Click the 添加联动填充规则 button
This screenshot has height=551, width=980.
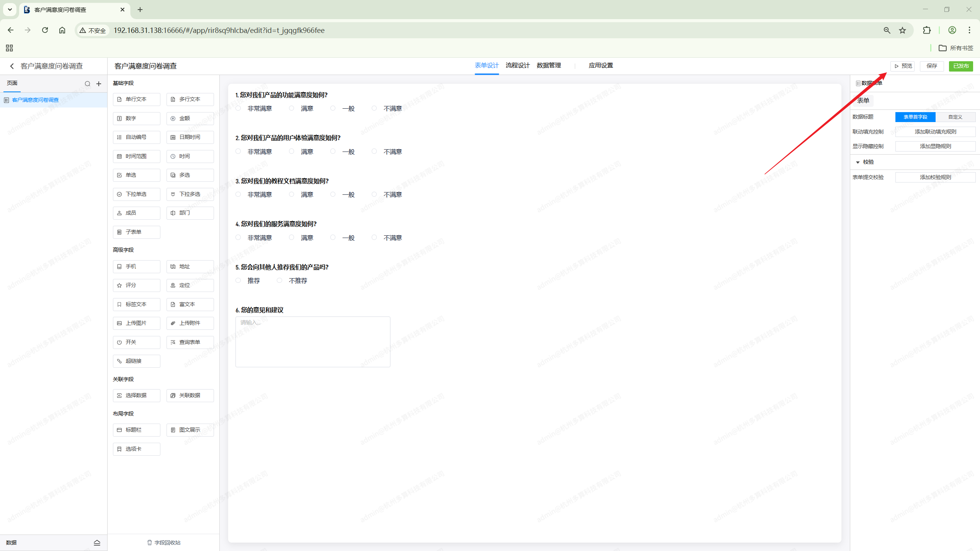click(935, 132)
